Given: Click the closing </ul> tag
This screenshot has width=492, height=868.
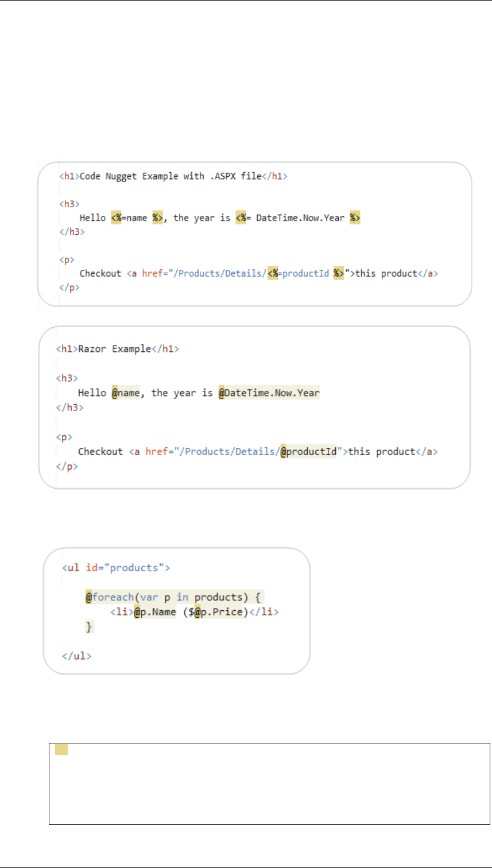Looking at the screenshot, I should [76, 655].
